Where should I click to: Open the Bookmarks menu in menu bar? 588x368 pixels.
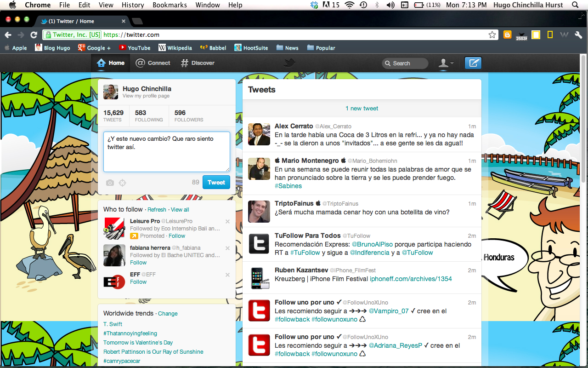[x=170, y=5]
